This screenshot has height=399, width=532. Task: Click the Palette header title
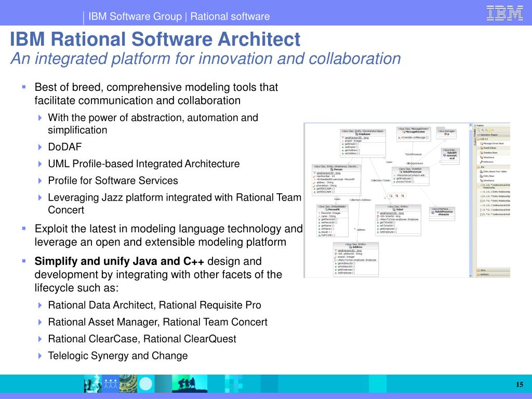480,126
